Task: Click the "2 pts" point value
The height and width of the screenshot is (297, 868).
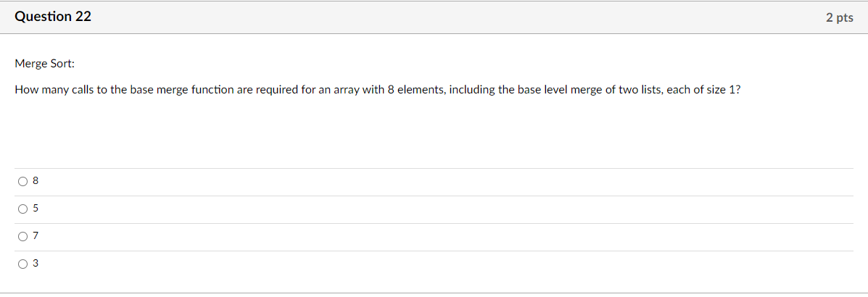Action: (x=840, y=17)
